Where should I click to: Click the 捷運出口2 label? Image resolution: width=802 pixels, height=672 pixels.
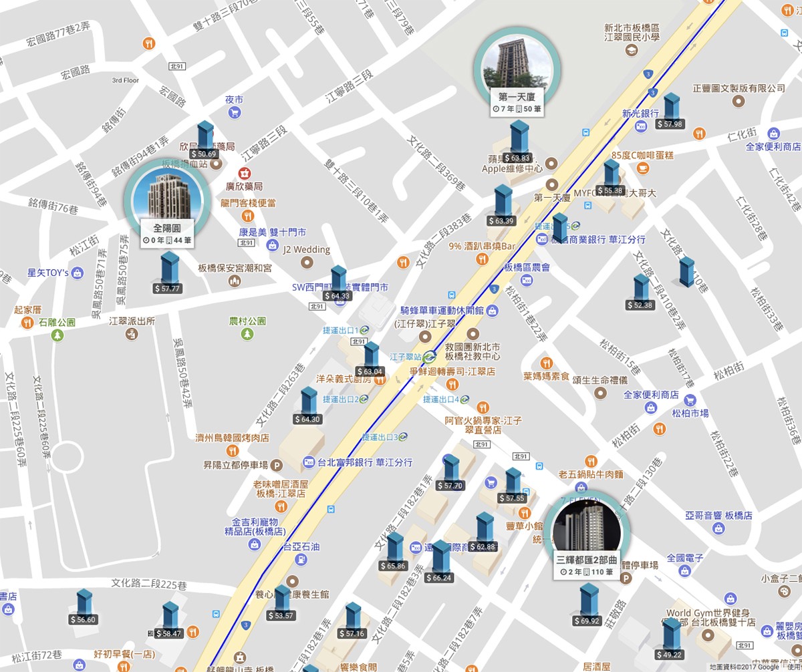(x=342, y=399)
